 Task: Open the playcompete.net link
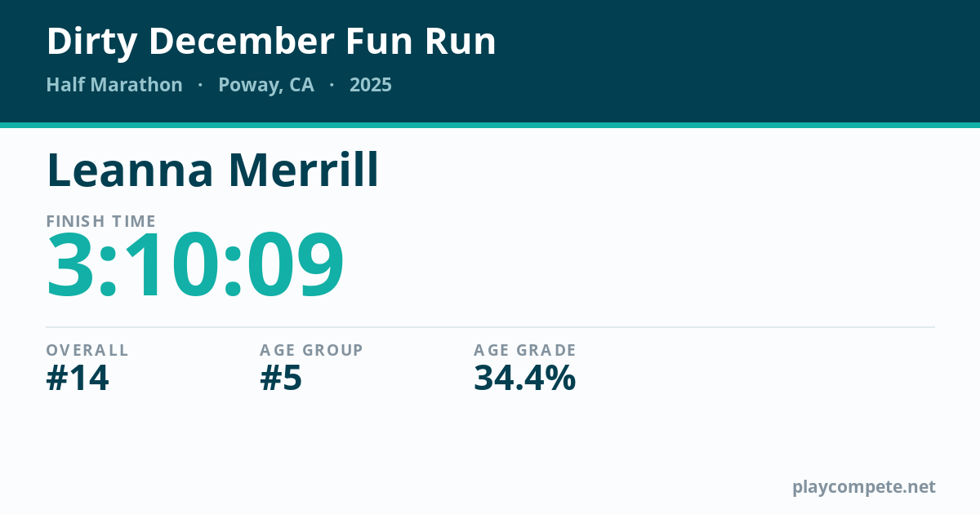tap(864, 487)
